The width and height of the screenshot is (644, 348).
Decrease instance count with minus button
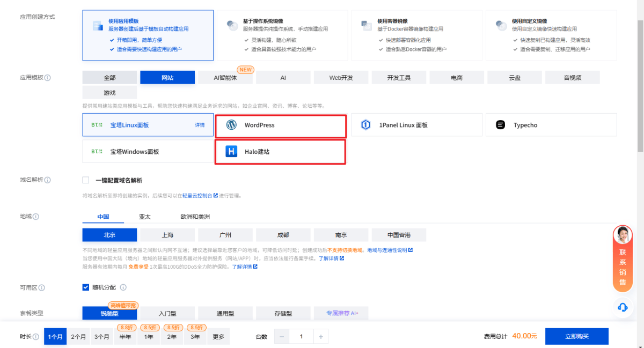pyautogui.click(x=282, y=337)
